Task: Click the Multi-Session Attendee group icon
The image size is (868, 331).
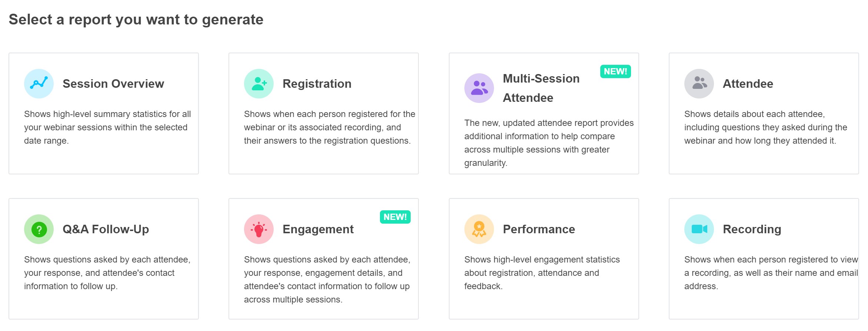Action: 479,88
